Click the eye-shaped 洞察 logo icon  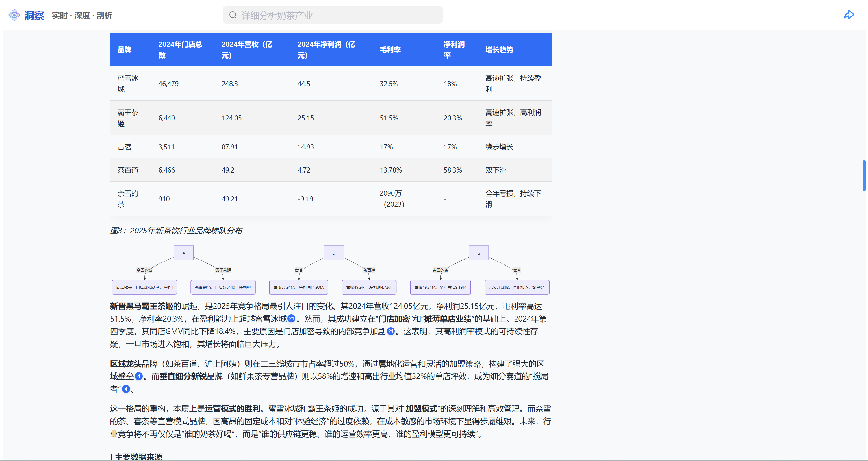tap(14, 15)
